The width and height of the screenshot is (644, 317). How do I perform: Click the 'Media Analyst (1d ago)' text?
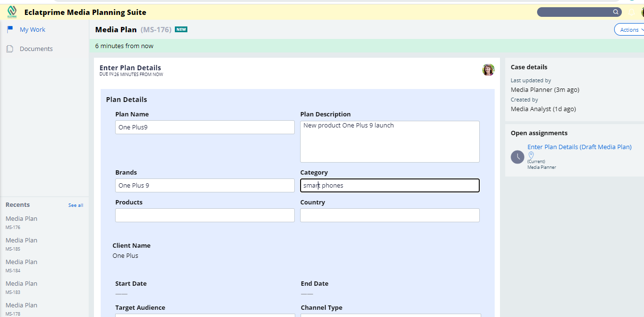(543, 109)
